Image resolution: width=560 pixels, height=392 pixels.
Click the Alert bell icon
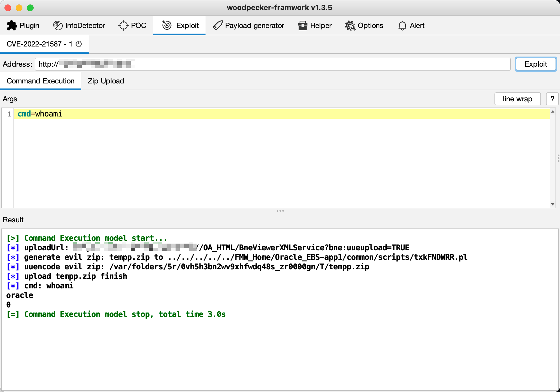point(402,25)
